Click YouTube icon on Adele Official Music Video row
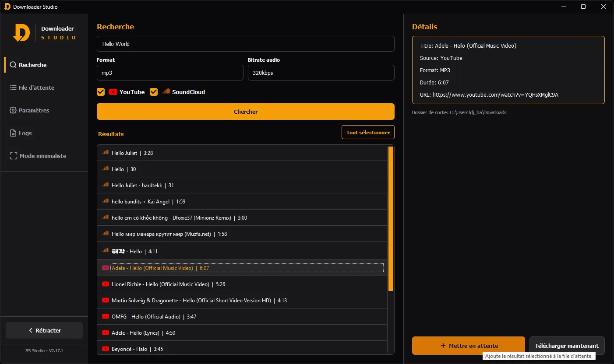This screenshot has width=614, height=364. 106,268
